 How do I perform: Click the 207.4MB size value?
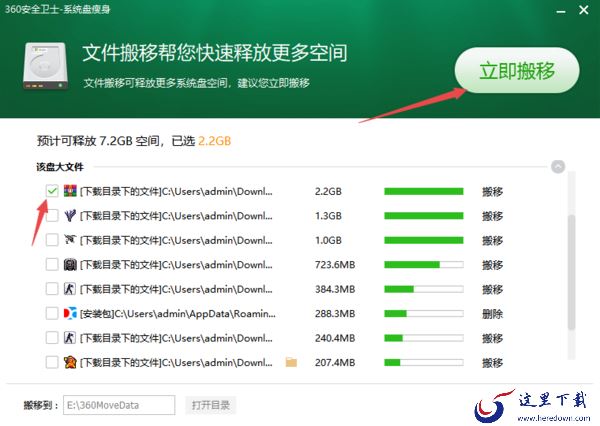click(335, 362)
